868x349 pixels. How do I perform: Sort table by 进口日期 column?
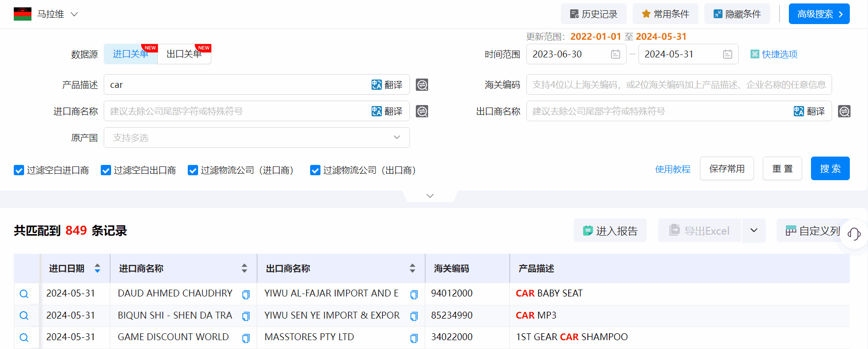pos(97,268)
